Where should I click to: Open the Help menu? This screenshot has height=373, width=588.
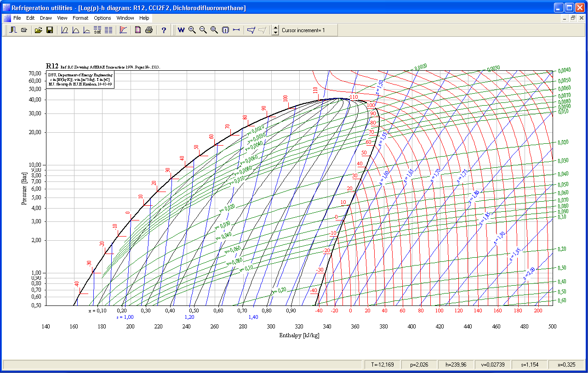(x=144, y=18)
